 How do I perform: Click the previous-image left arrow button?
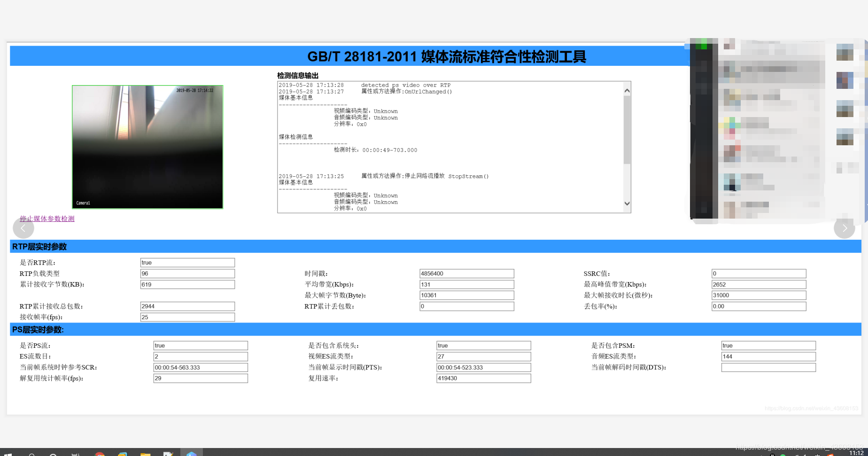(x=23, y=228)
